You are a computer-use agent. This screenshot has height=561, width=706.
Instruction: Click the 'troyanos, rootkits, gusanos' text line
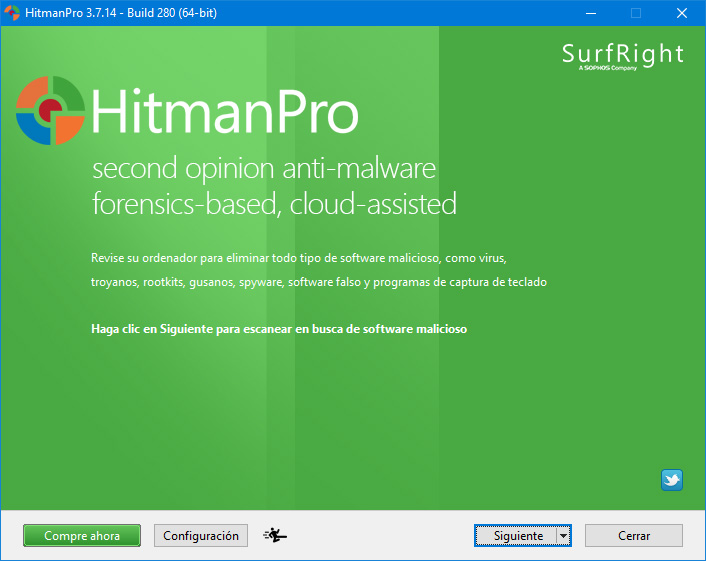point(319,282)
